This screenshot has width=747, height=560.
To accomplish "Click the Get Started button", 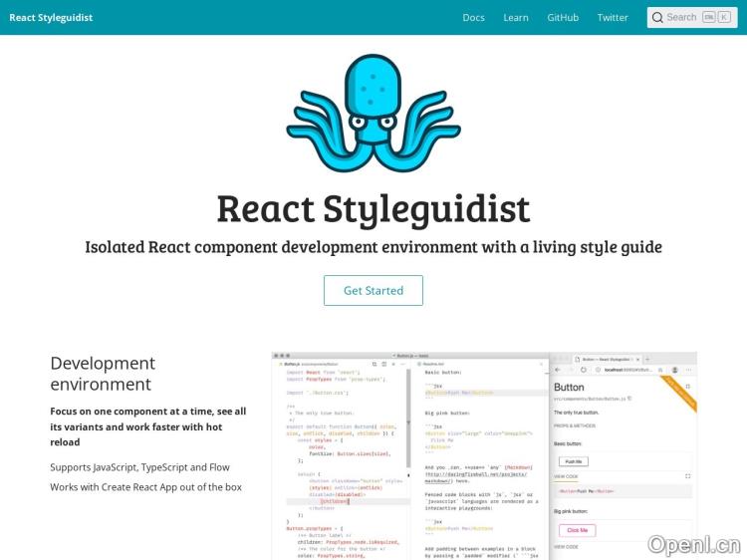I will pyautogui.click(x=373, y=290).
